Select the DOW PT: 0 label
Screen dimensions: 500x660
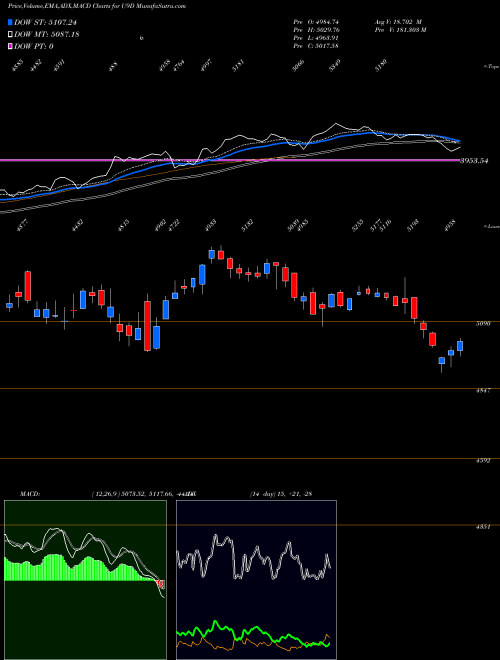[x=34, y=46]
